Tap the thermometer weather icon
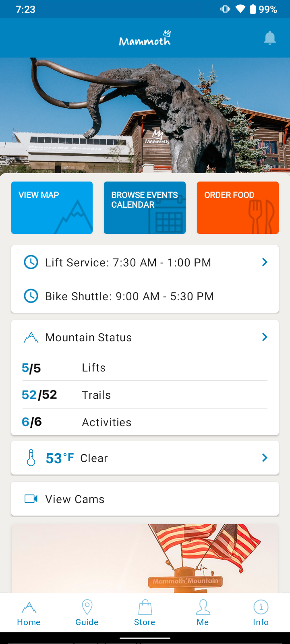The height and width of the screenshot is (644, 290). (x=31, y=458)
